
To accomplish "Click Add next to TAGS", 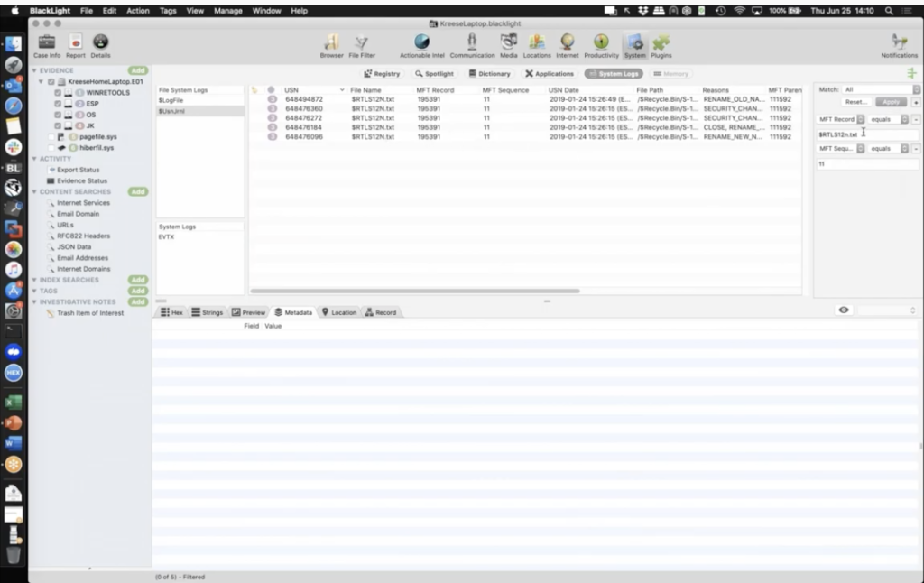I will 138,291.
